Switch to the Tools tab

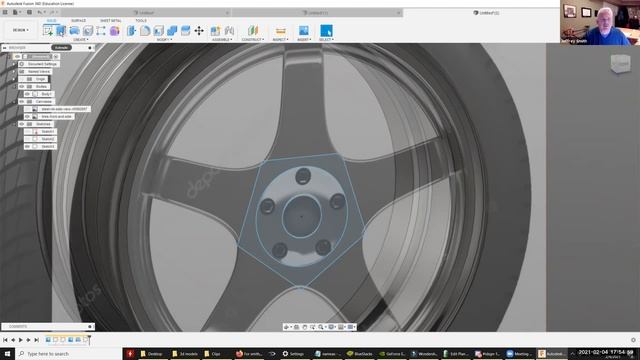(141, 20)
